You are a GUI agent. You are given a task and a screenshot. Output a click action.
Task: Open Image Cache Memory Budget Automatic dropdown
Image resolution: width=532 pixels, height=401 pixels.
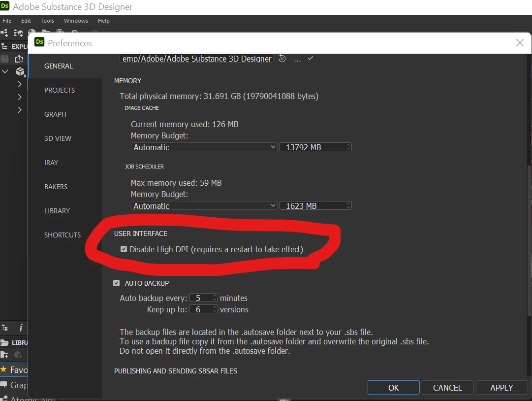click(x=204, y=147)
